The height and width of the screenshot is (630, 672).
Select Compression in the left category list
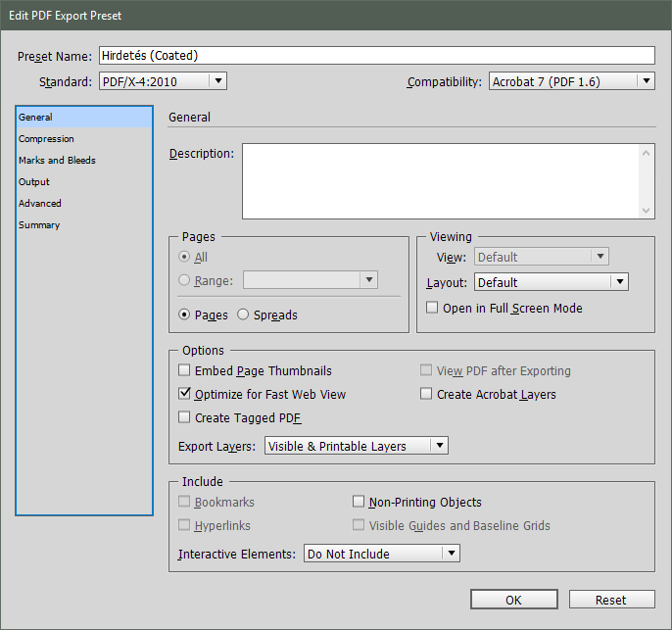[x=46, y=139]
